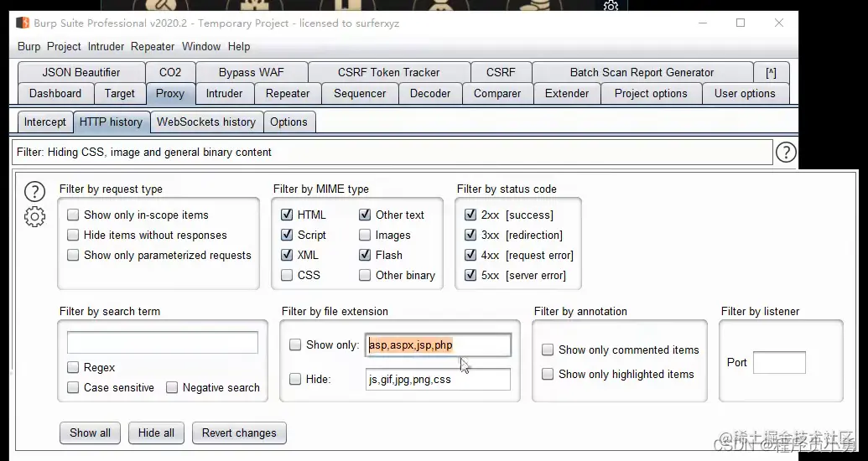The height and width of the screenshot is (461, 868).
Task: Open the Repeater tool tab
Action: tap(288, 94)
